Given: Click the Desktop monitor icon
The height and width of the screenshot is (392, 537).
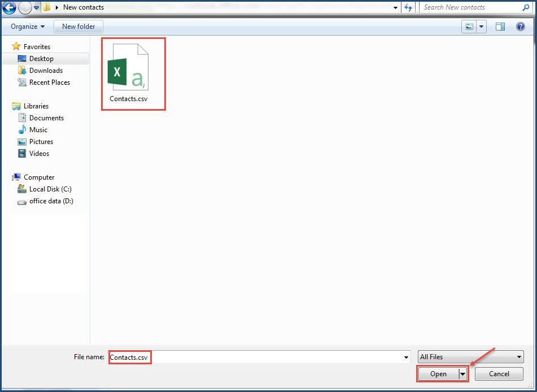Looking at the screenshot, I should [22, 59].
